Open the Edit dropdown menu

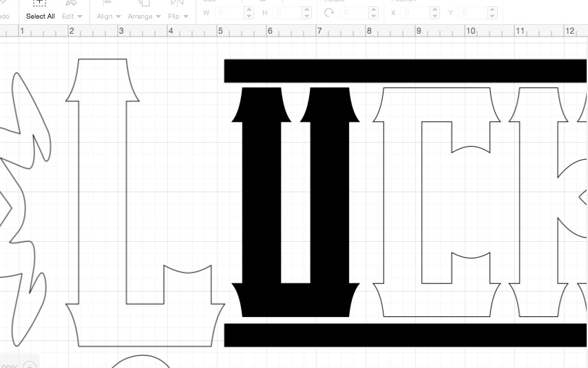click(x=72, y=16)
